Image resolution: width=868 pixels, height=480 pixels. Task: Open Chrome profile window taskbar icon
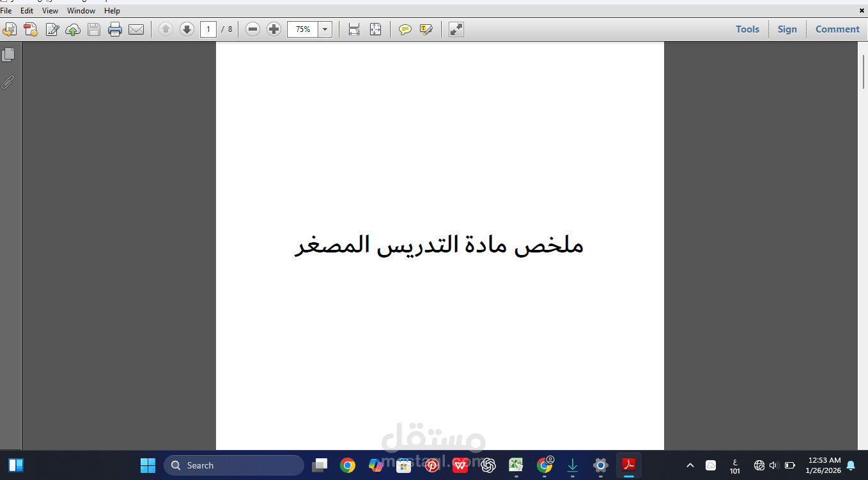545,465
